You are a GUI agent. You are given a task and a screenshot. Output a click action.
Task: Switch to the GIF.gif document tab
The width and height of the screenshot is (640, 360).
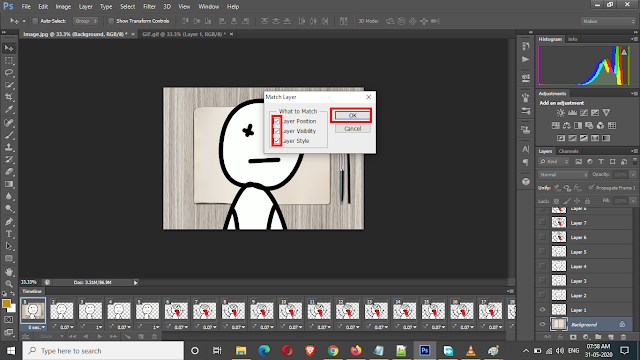pyautogui.click(x=184, y=34)
